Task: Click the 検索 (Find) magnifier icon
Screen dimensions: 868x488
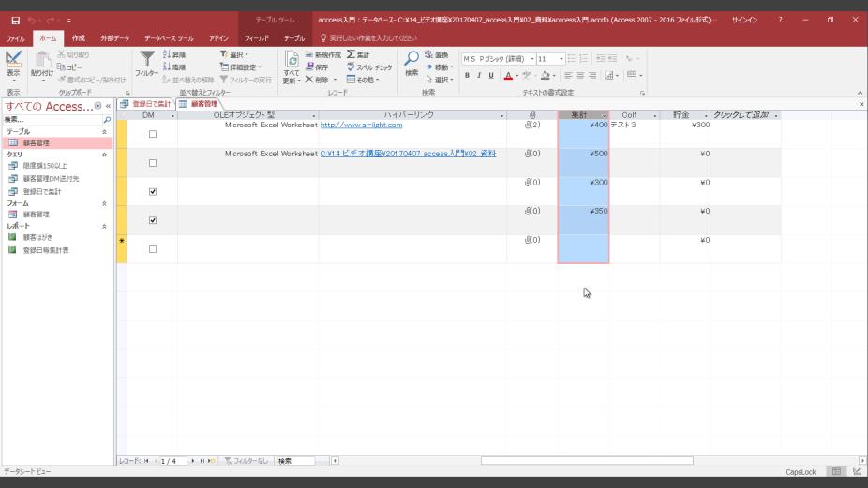Action: (412, 59)
